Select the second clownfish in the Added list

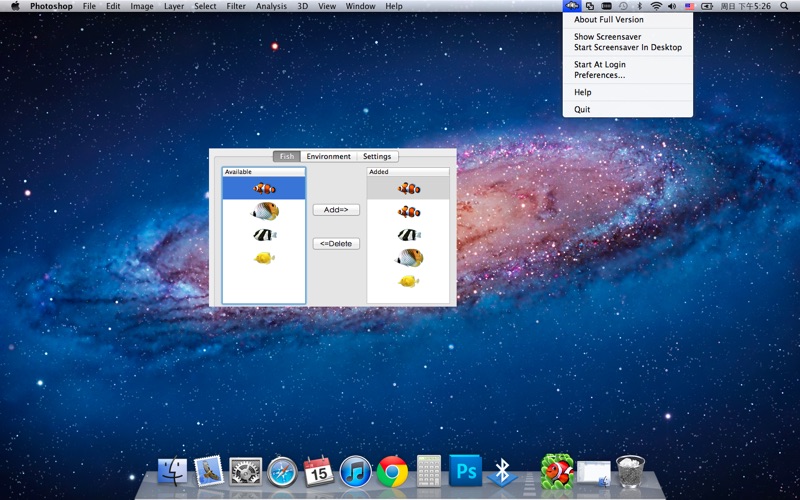(x=408, y=211)
